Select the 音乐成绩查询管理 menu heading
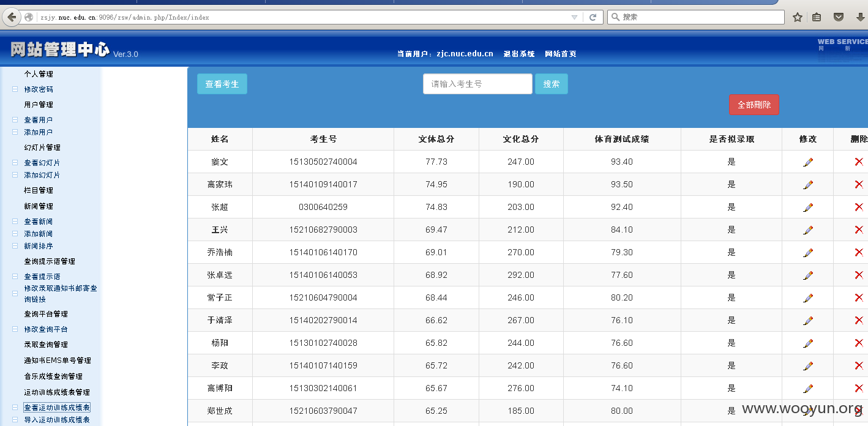This screenshot has height=426, width=868. 53,376
